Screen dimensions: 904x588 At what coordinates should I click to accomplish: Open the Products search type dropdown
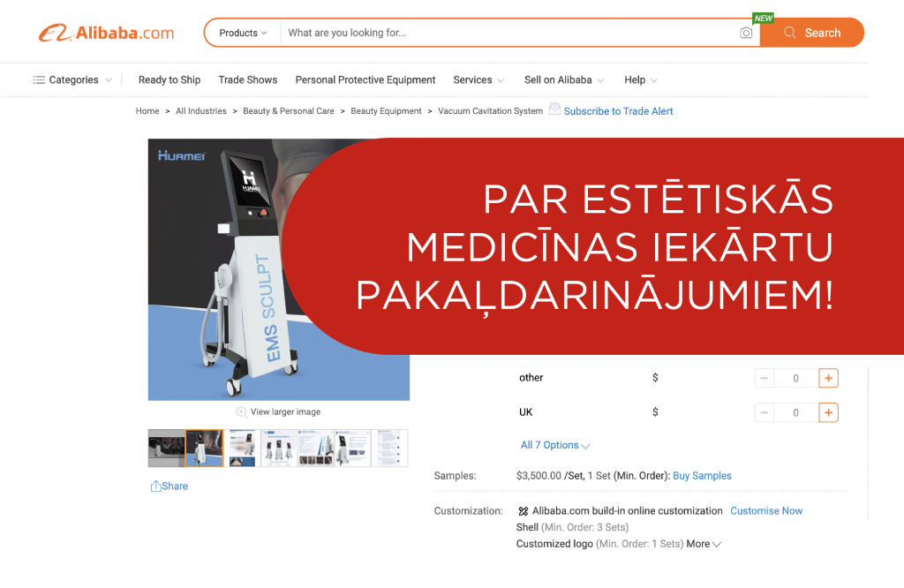coord(243,33)
